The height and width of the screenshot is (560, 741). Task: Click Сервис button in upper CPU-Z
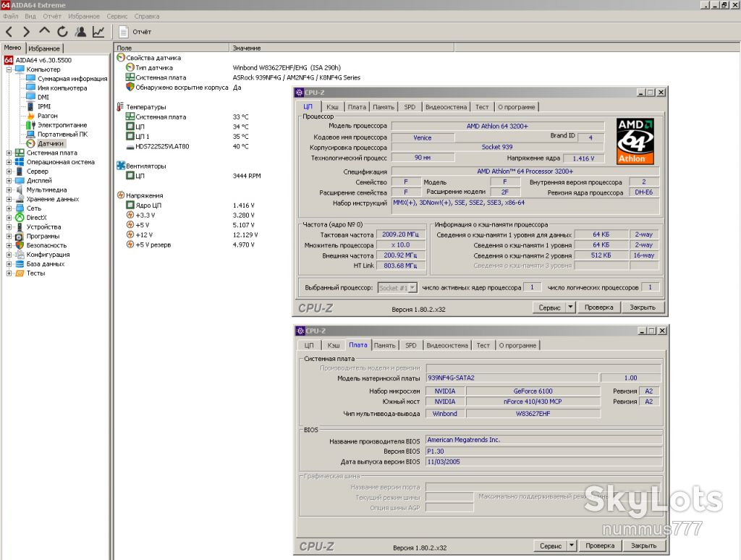[x=549, y=307]
